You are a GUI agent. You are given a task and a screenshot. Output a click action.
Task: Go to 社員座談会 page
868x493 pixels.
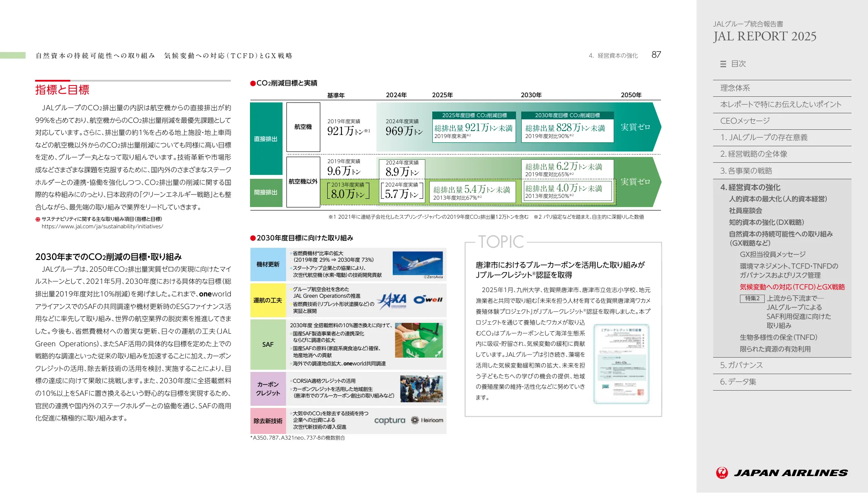(x=746, y=211)
